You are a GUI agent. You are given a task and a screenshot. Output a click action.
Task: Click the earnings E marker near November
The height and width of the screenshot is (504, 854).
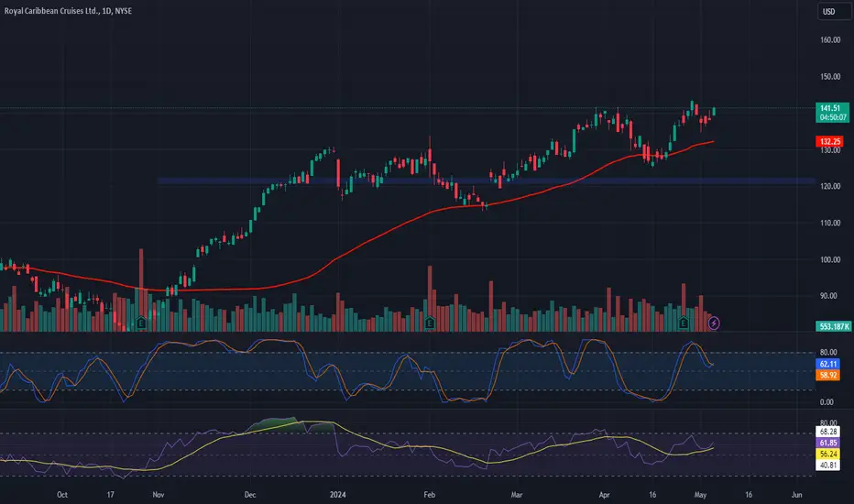[141, 323]
